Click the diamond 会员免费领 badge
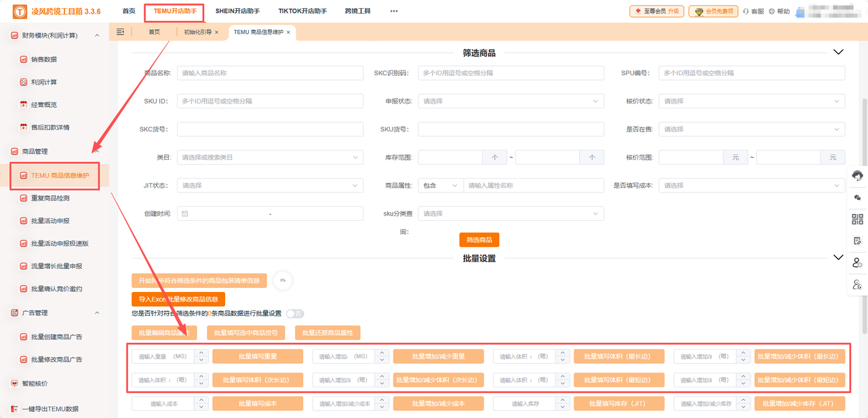This screenshot has width=868, height=418. coord(713,12)
